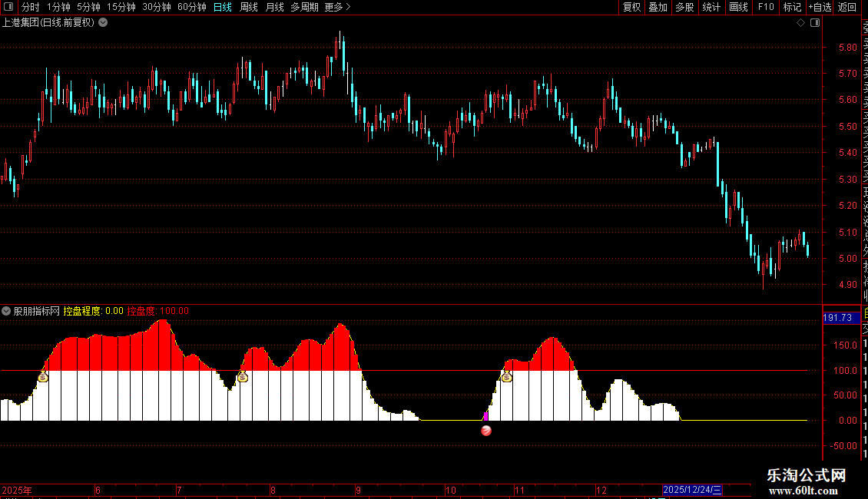
Task: Select the 1分钟 period
Action: [x=58, y=7]
